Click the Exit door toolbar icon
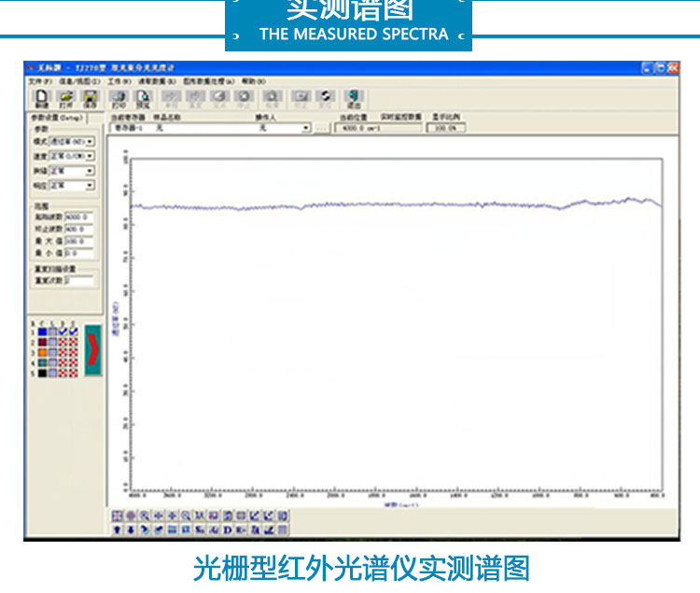 [354, 99]
